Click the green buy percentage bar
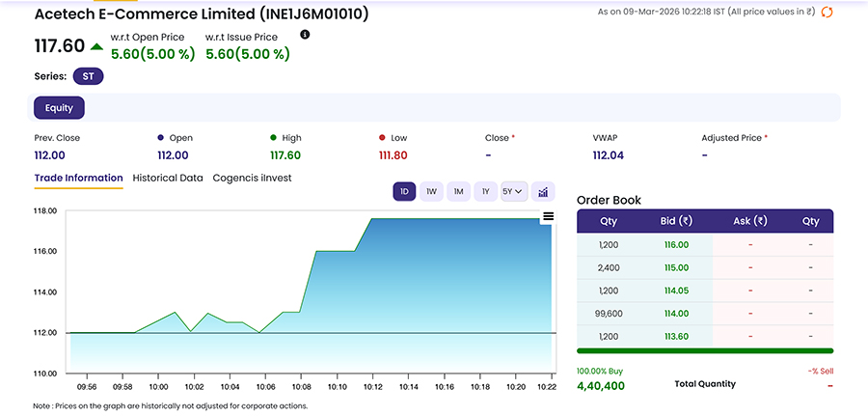This screenshot has width=868, height=416. pos(705,350)
